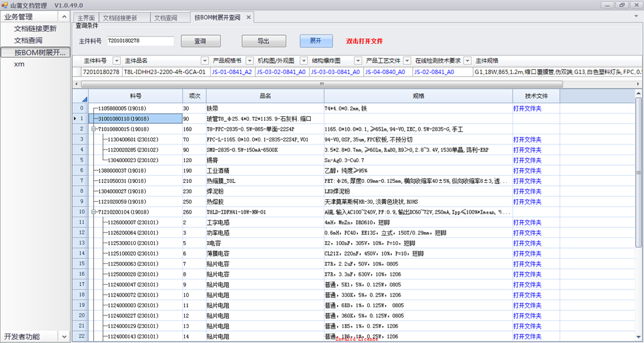Screen dimensions: 644x343
Task: Select xm in the sidebar
Action: tap(19, 64)
